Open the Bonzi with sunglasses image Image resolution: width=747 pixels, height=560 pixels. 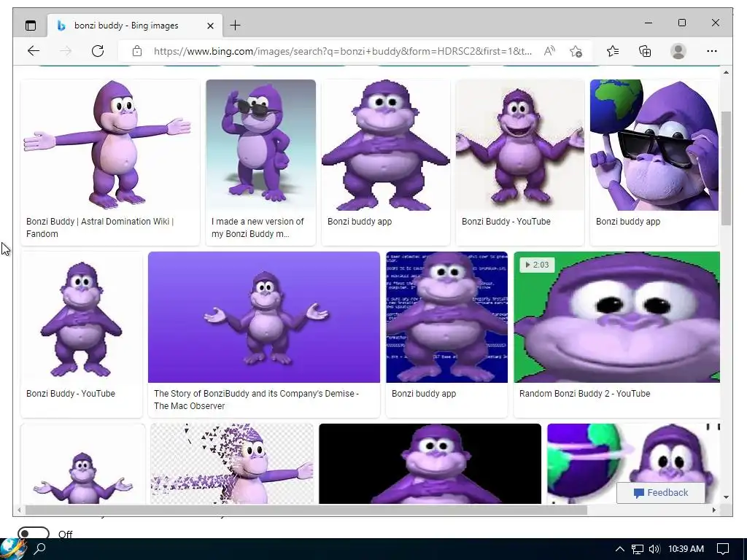260,145
